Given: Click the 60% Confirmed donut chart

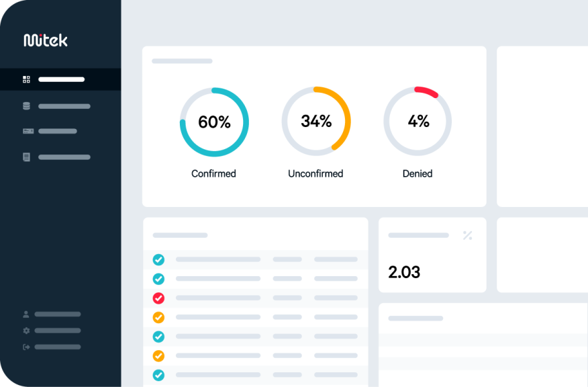Looking at the screenshot, I should tap(214, 122).
